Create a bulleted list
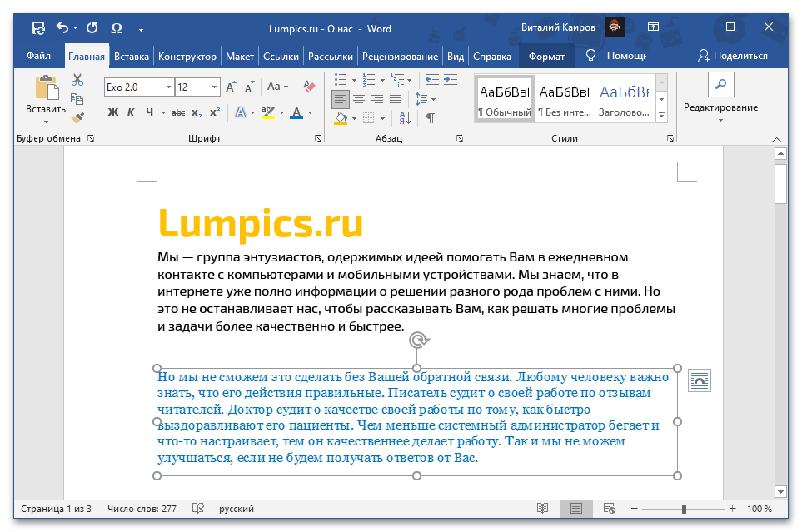 coord(341,79)
